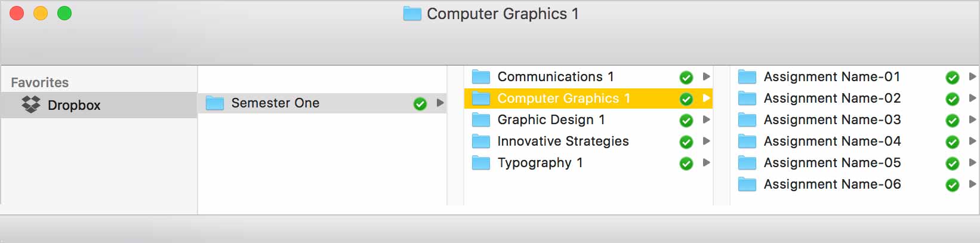The width and height of the screenshot is (980, 243).
Task: Click the Favorites sidebar heading
Action: click(40, 82)
